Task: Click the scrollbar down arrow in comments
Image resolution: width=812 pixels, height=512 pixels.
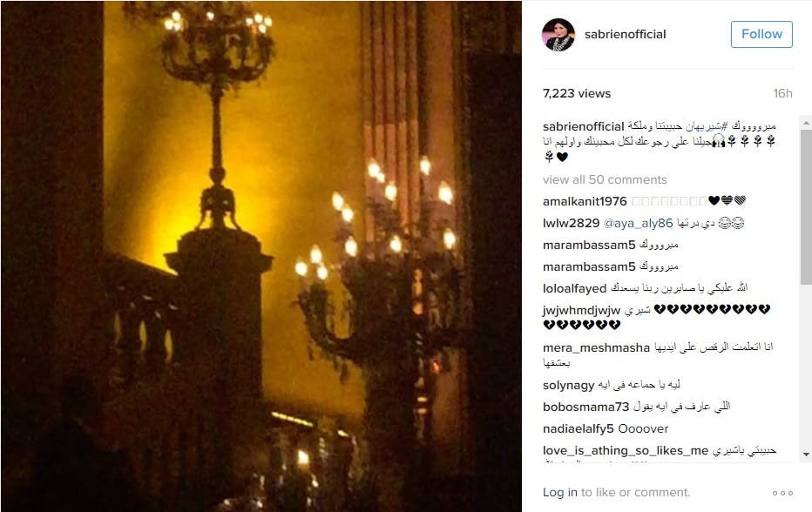Action: [806, 455]
